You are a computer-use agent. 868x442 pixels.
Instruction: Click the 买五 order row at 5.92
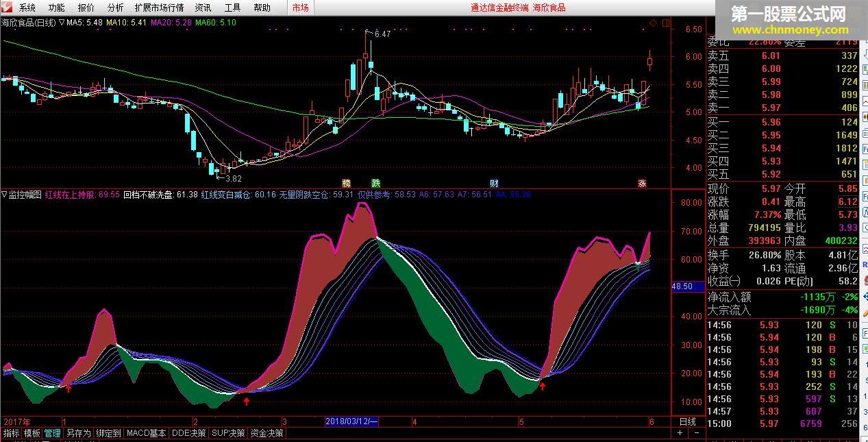[x=782, y=174]
